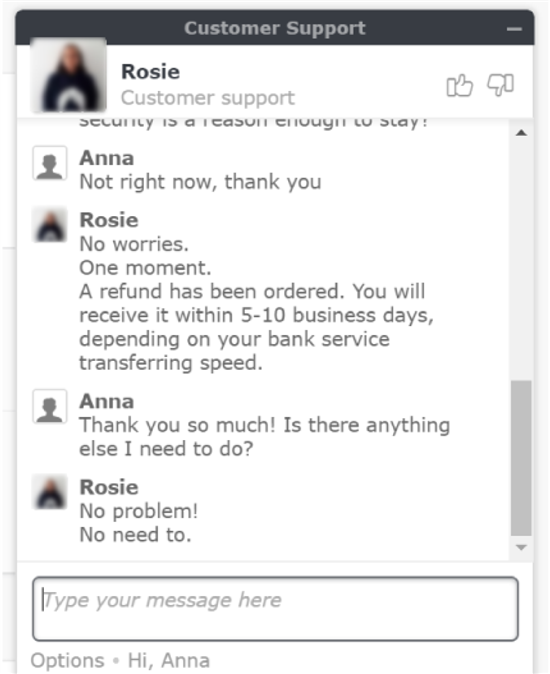Click the 'Hi, Anna' greeting text
550x674 pixels.
click(169, 660)
